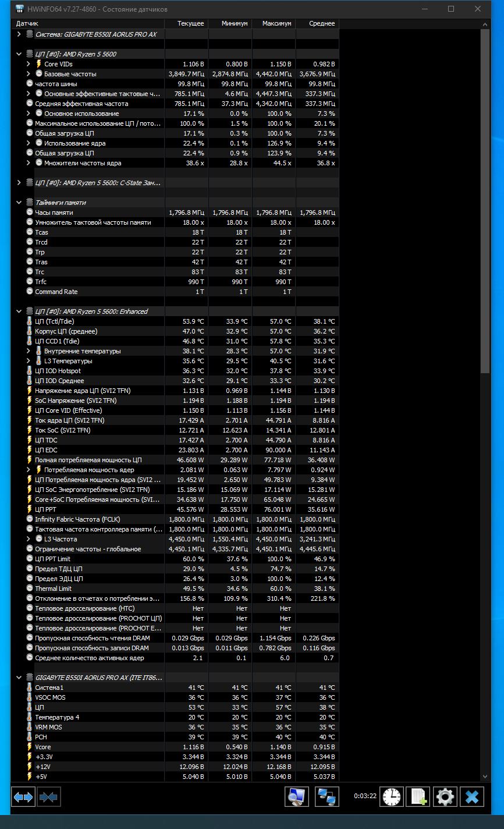Click the 0:03:22 elapsed timer text
This screenshot has width=504, height=829.
click(365, 796)
